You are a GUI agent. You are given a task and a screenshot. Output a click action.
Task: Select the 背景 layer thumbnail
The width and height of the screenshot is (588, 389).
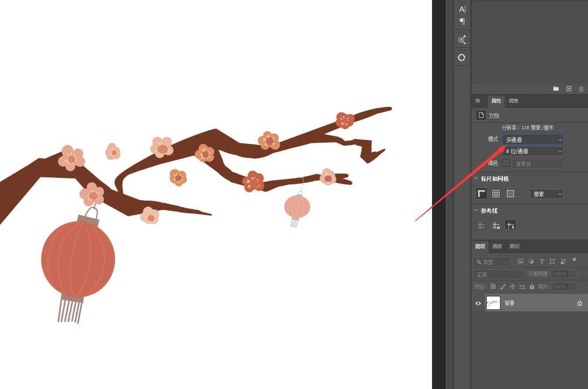(x=493, y=303)
